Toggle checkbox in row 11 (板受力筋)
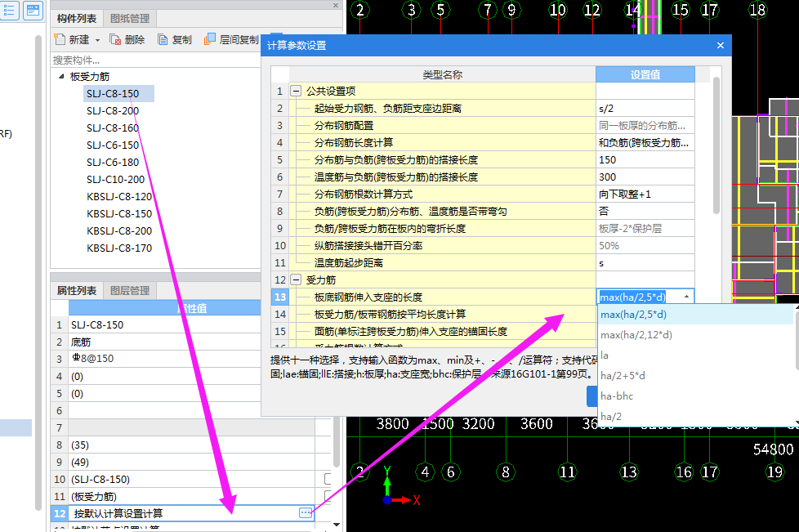Viewport: 799px width, 532px height. pyautogui.click(x=328, y=496)
